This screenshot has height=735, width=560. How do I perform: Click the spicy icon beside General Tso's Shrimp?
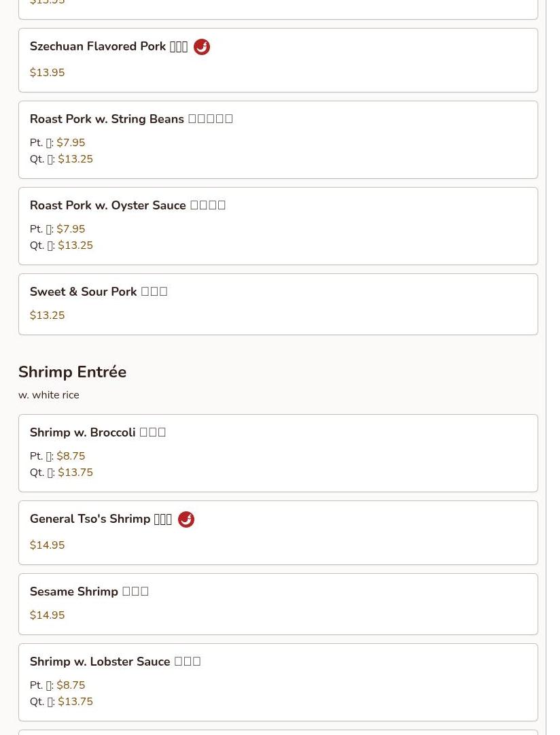pos(186,519)
